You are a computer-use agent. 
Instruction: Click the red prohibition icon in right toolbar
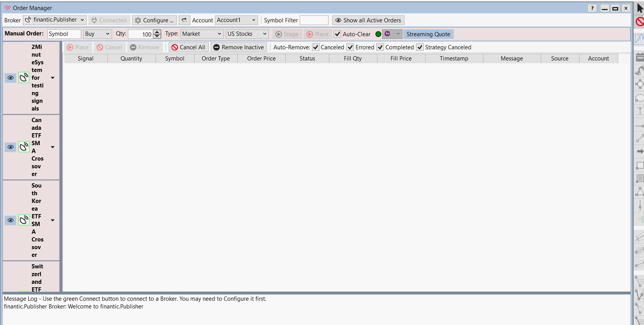(x=639, y=22)
